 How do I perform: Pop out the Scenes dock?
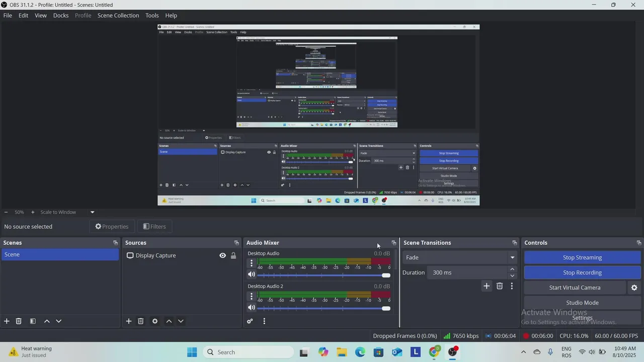(115, 243)
